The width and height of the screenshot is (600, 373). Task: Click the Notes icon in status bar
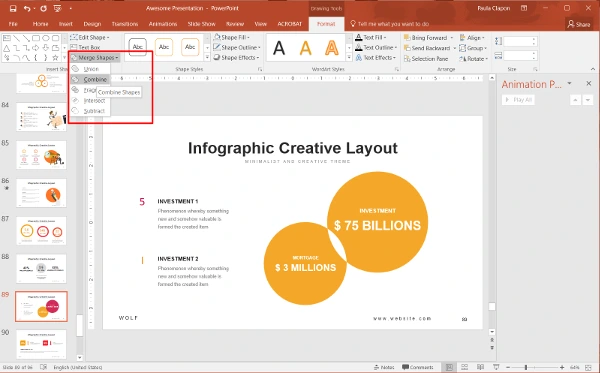point(384,367)
